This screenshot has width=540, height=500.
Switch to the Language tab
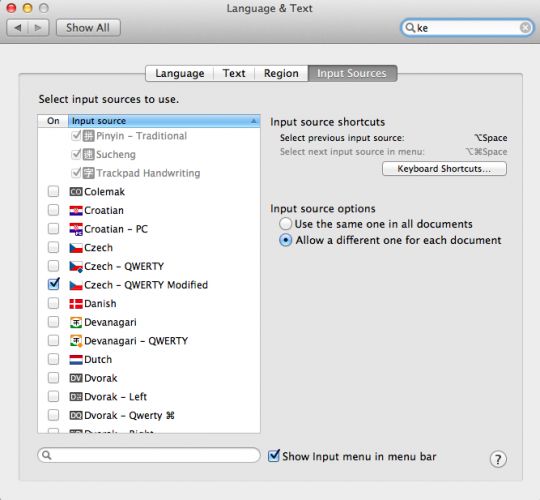click(180, 73)
